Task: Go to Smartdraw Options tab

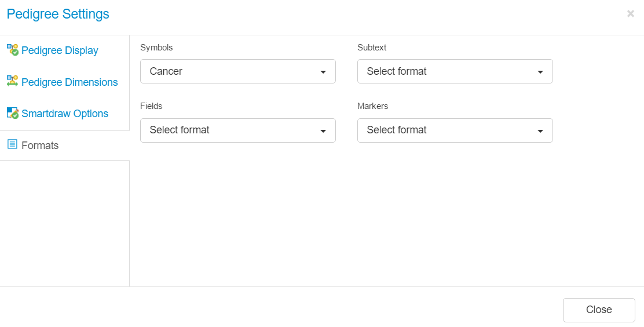Action: coord(64,114)
